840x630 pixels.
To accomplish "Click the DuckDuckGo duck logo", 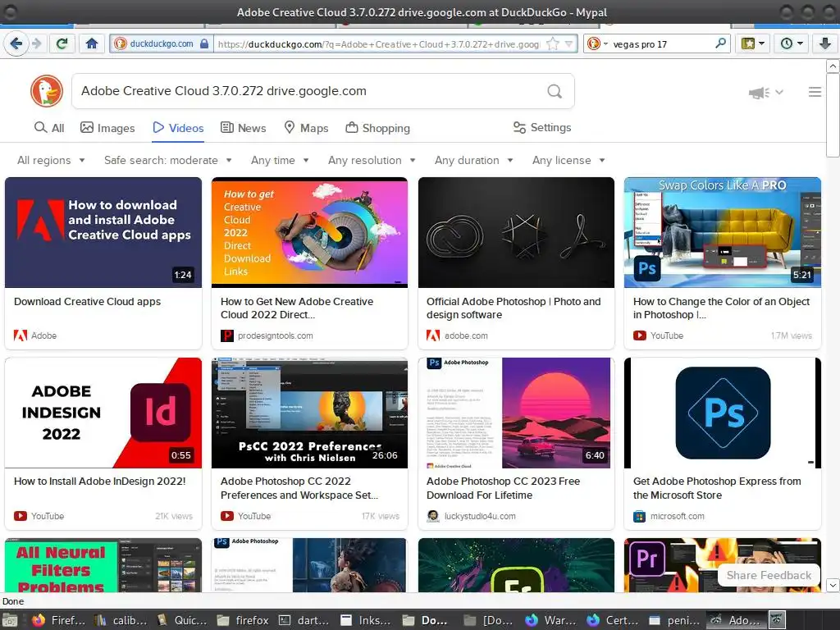I will click(47, 91).
